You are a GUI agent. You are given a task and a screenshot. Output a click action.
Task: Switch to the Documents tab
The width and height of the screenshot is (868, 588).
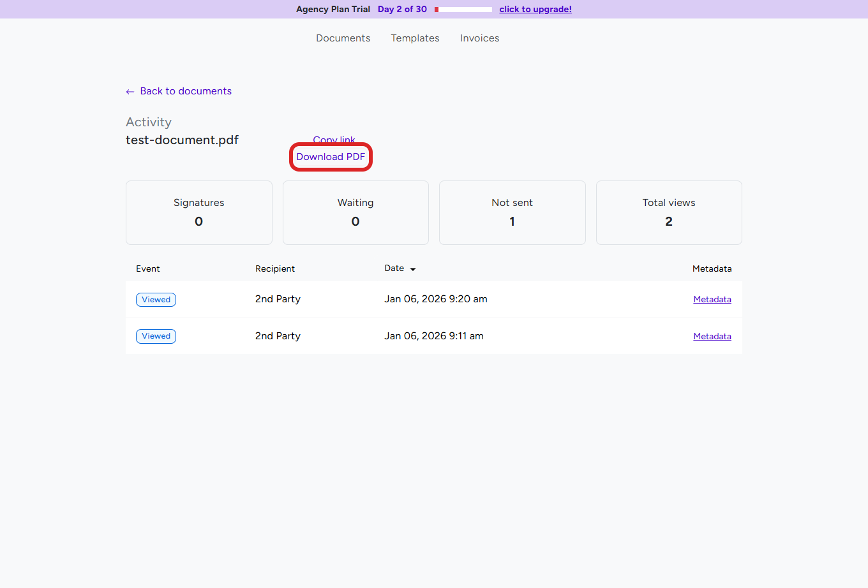click(x=343, y=38)
